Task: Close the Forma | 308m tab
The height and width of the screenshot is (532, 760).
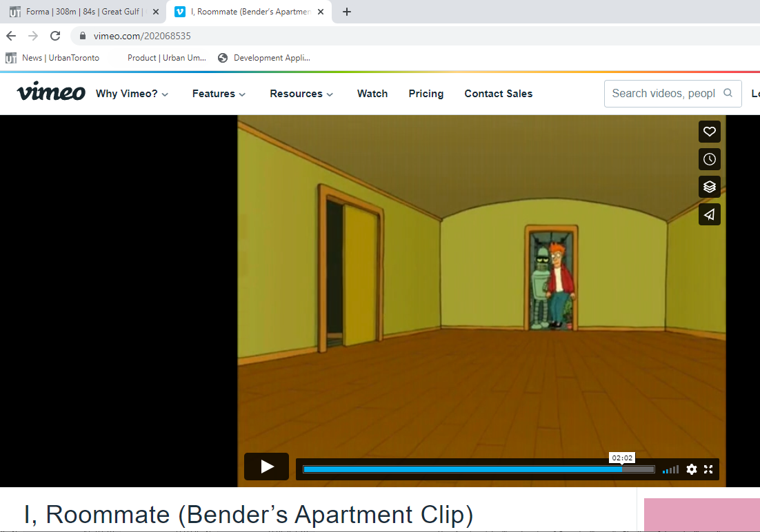Action: coord(156,12)
